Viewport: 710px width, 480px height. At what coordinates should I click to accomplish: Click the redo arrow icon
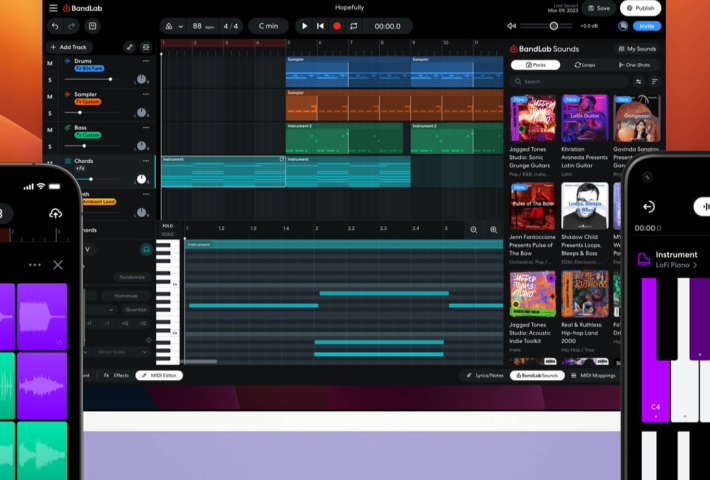tap(72, 26)
